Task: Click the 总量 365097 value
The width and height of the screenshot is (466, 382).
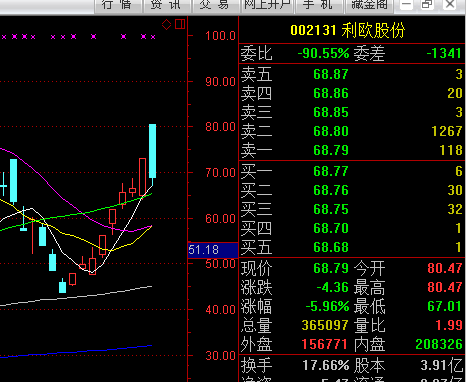Action: [320, 325]
